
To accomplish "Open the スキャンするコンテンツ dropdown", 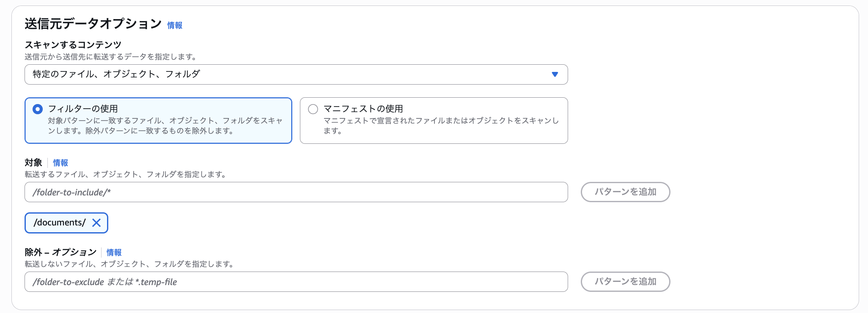I will tap(296, 74).
